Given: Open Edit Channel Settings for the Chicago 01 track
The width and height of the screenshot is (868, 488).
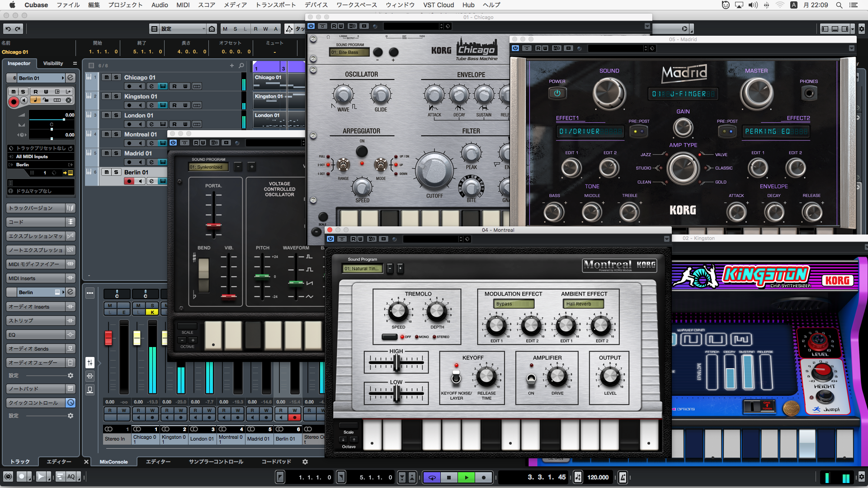Looking at the screenshot, I should point(151,86).
